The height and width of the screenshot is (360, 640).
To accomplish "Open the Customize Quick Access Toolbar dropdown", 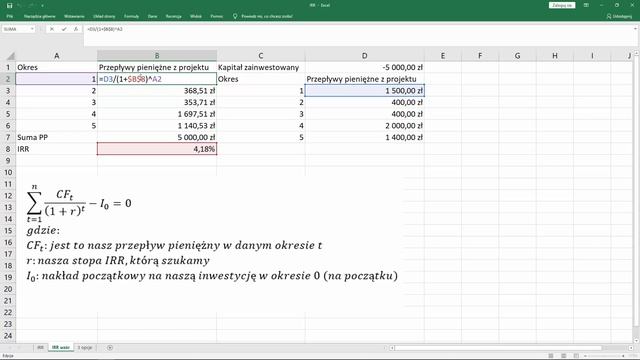I will (42, 5).
